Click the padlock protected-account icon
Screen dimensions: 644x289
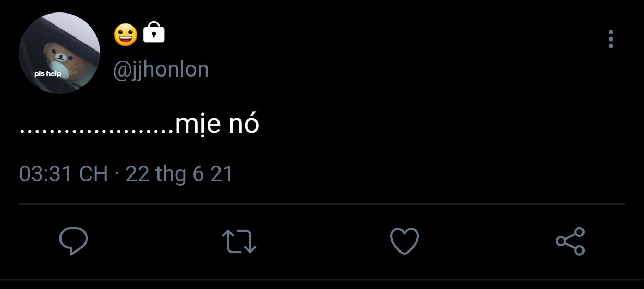(x=154, y=33)
